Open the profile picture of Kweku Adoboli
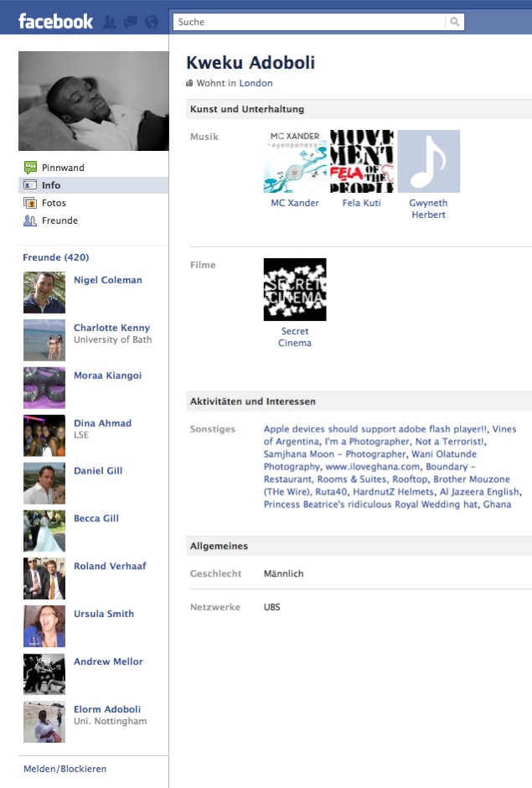This screenshot has height=788, width=532. pos(94,101)
